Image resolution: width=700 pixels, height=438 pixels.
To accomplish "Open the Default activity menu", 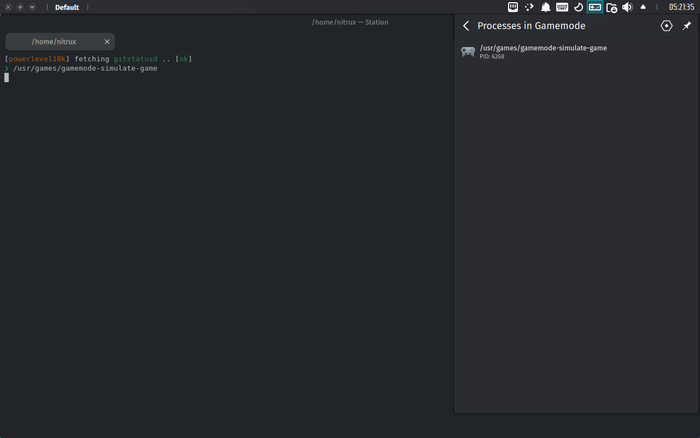I will 67,7.
